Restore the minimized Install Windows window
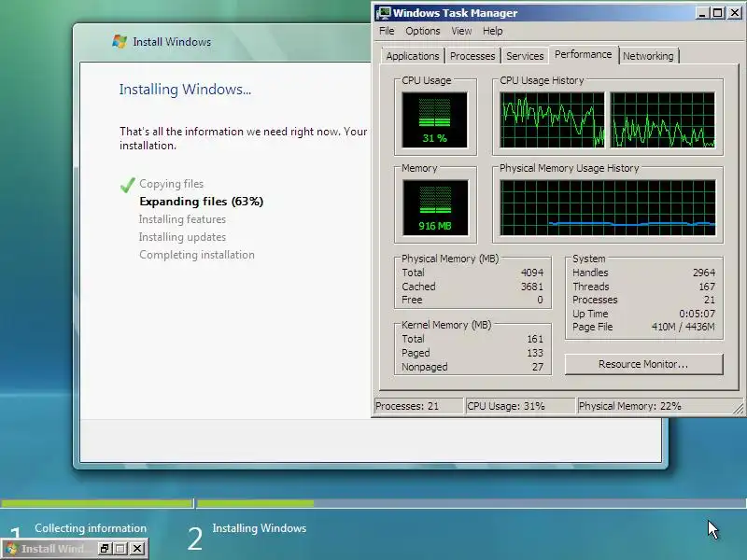Image resolution: width=747 pixels, height=560 pixels. click(105, 549)
